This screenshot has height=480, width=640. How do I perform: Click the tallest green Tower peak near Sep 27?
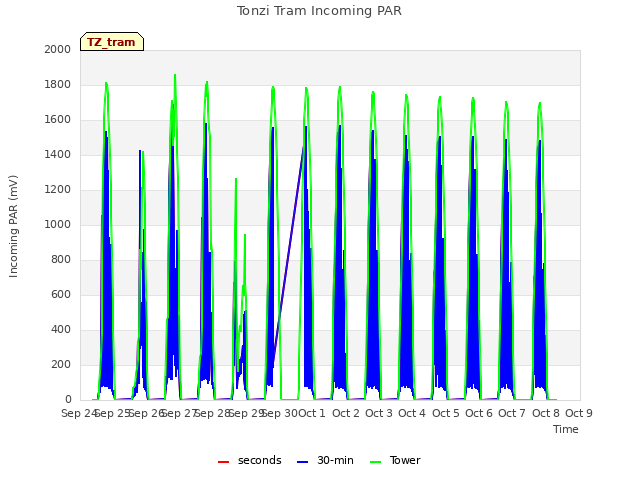(x=175, y=76)
